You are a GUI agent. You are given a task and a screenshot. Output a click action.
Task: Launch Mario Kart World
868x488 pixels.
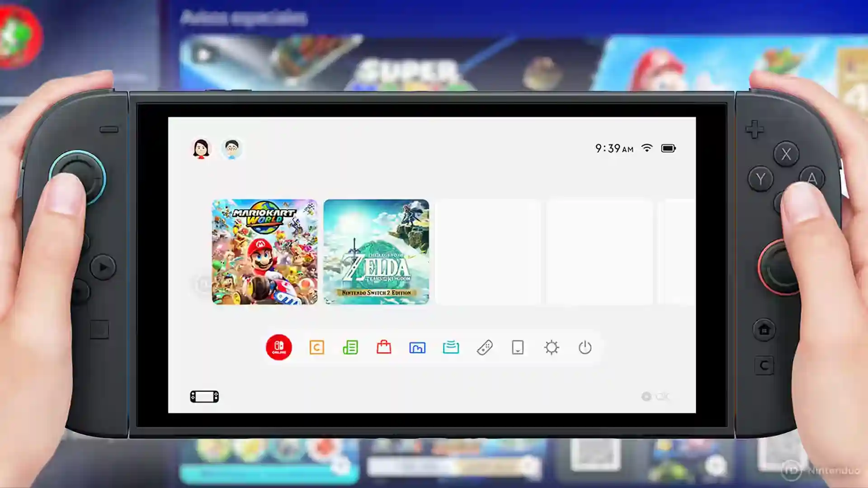pyautogui.click(x=264, y=253)
